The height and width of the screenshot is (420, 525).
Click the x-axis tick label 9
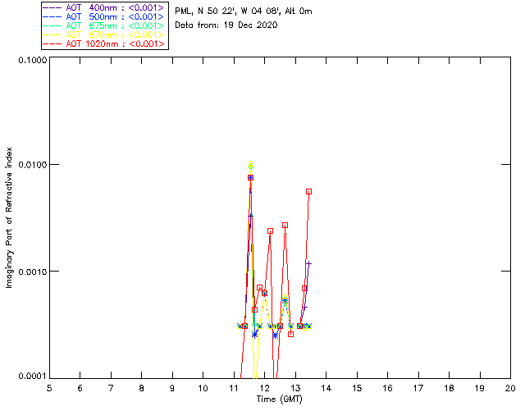pos(172,389)
